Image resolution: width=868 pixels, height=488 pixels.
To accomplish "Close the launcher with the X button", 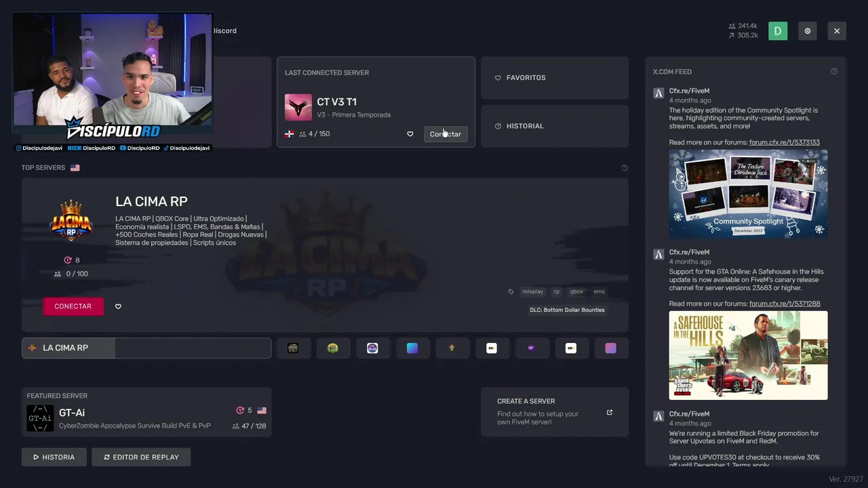I will [837, 31].
